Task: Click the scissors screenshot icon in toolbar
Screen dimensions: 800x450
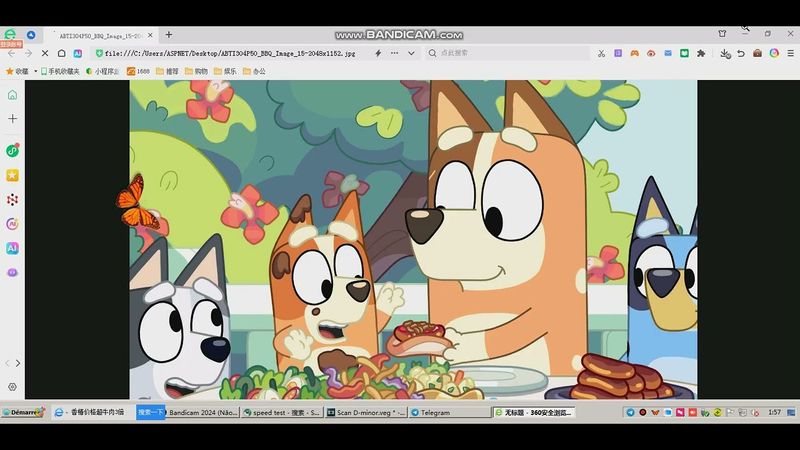Action: click(601, 53)
